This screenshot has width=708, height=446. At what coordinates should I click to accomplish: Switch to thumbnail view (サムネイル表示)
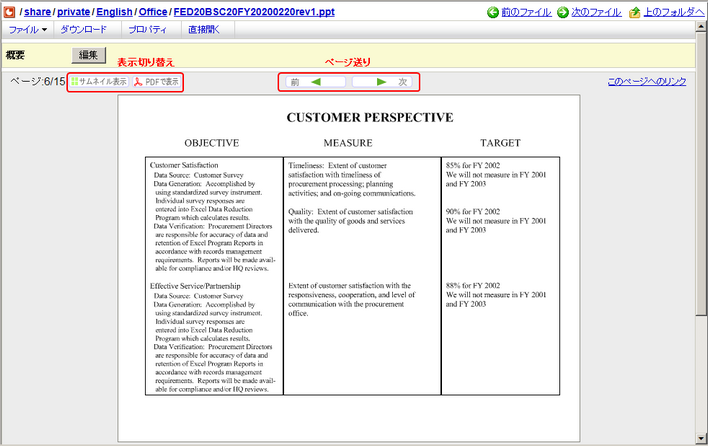[x=99, y=81]
